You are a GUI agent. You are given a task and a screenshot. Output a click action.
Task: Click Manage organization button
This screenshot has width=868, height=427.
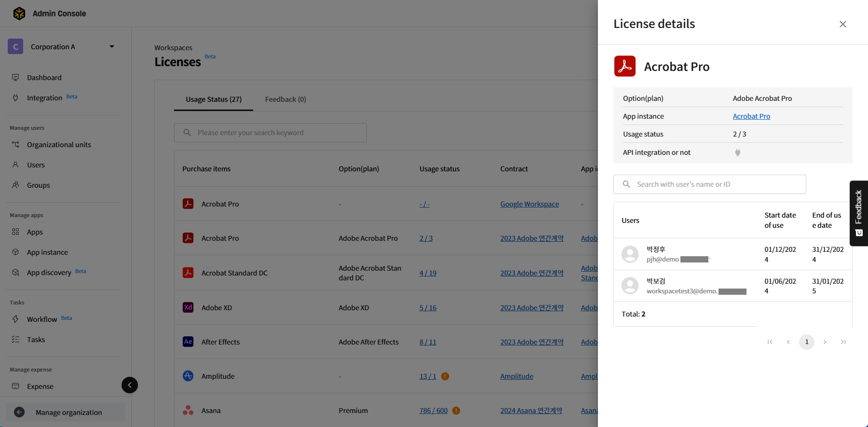point(66,412)
